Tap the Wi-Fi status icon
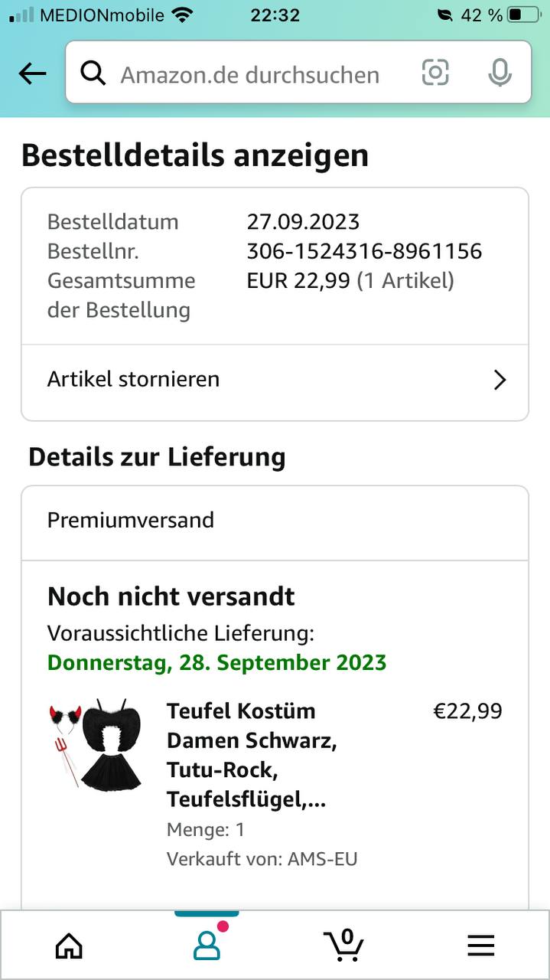Screen dimensions: 550x980 tap(182, 15)
